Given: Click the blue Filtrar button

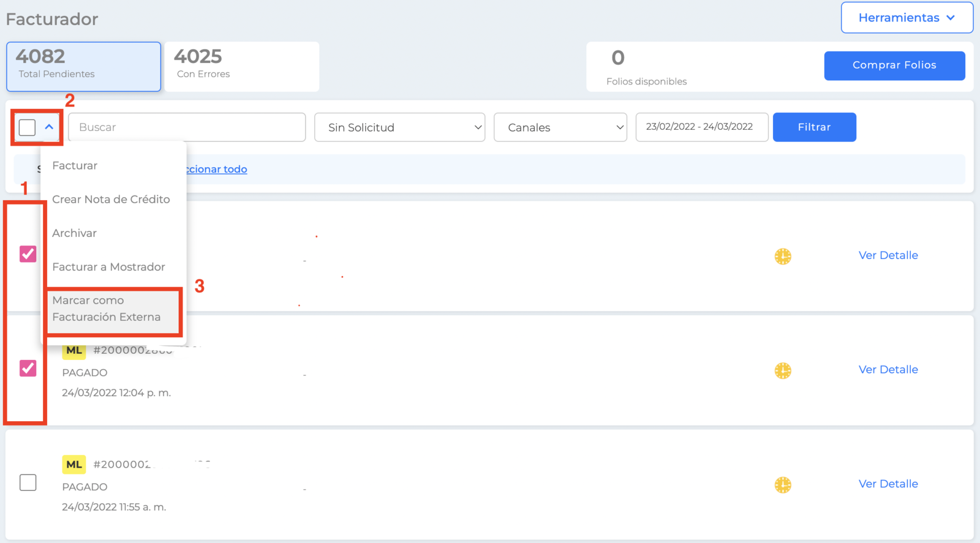Looking at the screenshot, I should click(815, 127).
